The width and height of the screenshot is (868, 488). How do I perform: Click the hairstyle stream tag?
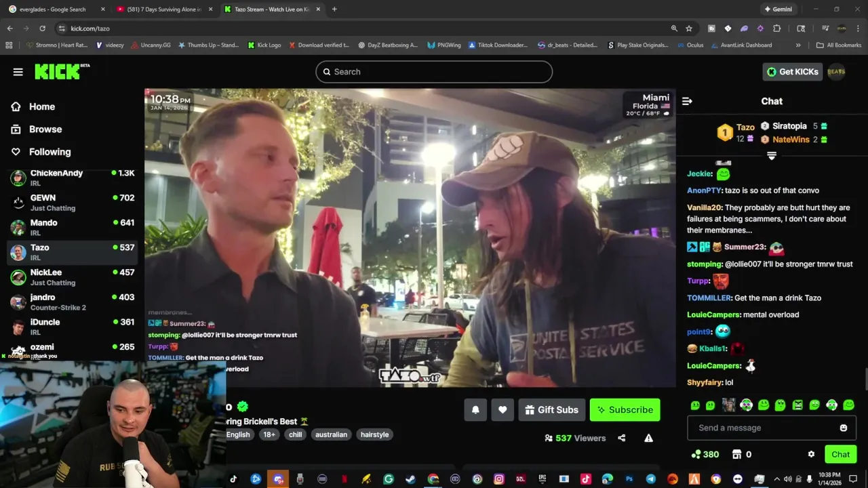click(x=374, y=434)
